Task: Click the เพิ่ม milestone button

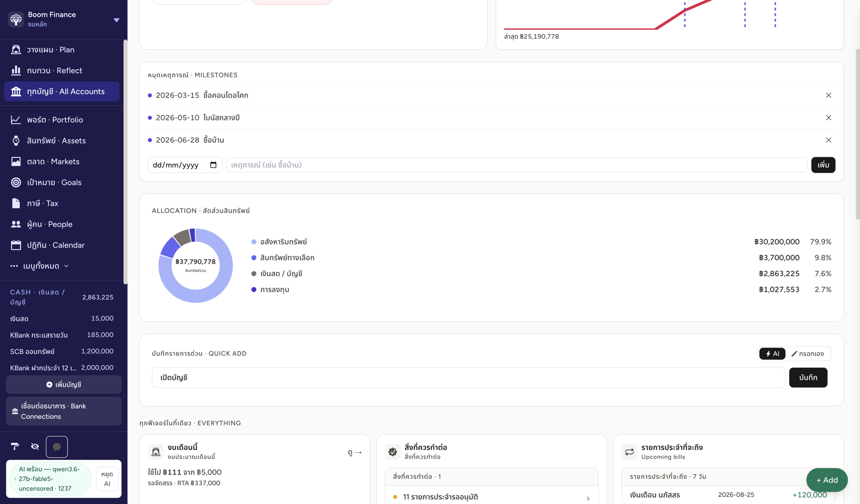Action: tap(823, 165)
